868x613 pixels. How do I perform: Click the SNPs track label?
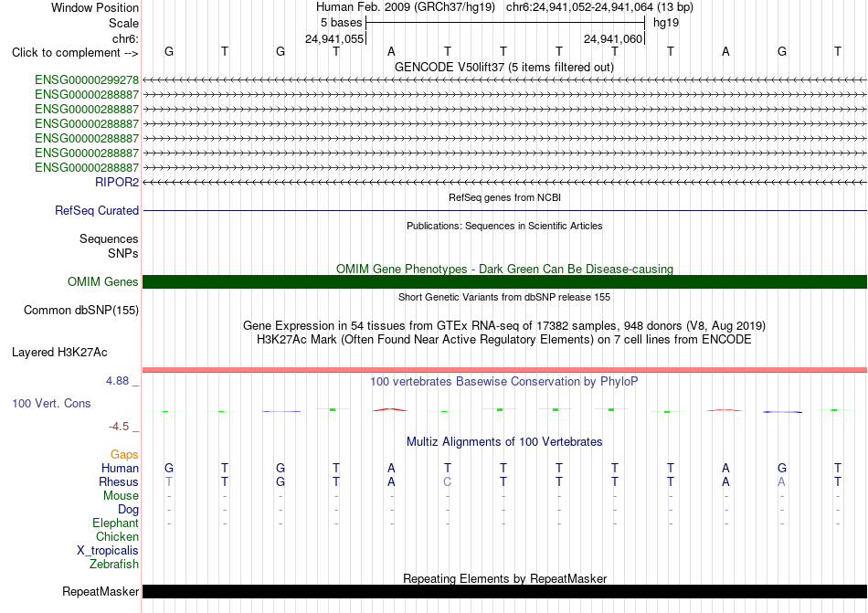click(123, 253)
